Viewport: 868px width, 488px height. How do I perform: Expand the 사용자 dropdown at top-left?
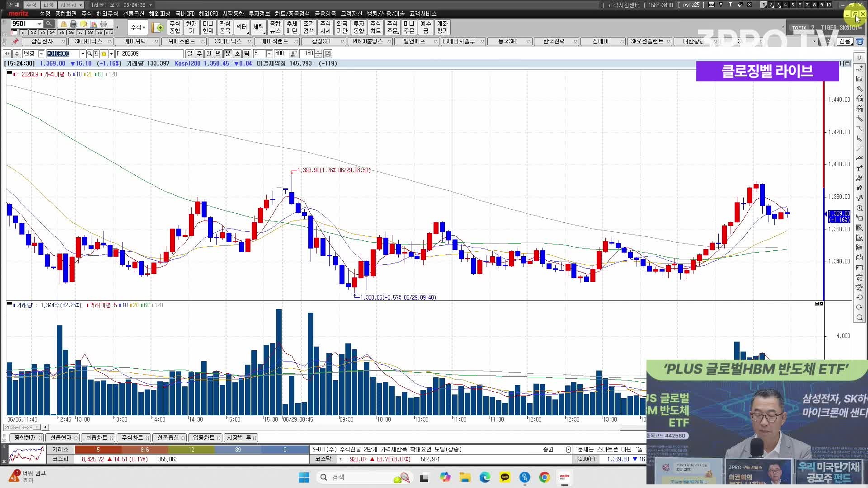point(81,5)
